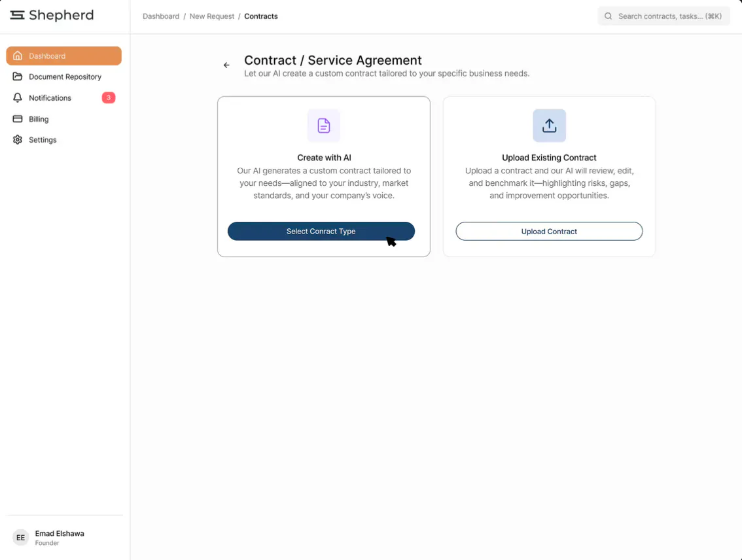The height and width of the screenshot is (560, 742).
Task: Click the Notifications bell icon
Action: (x=18, y=97)
